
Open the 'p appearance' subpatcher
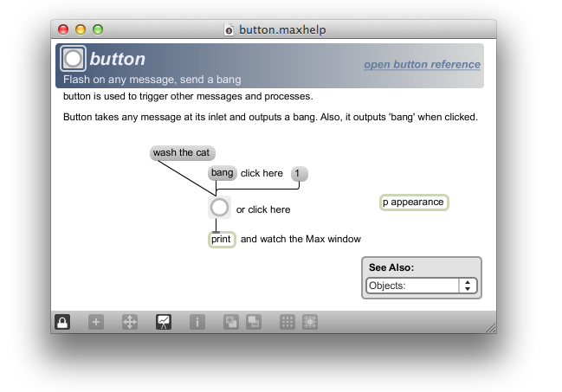pyautogui.click(x=414, y=202)
